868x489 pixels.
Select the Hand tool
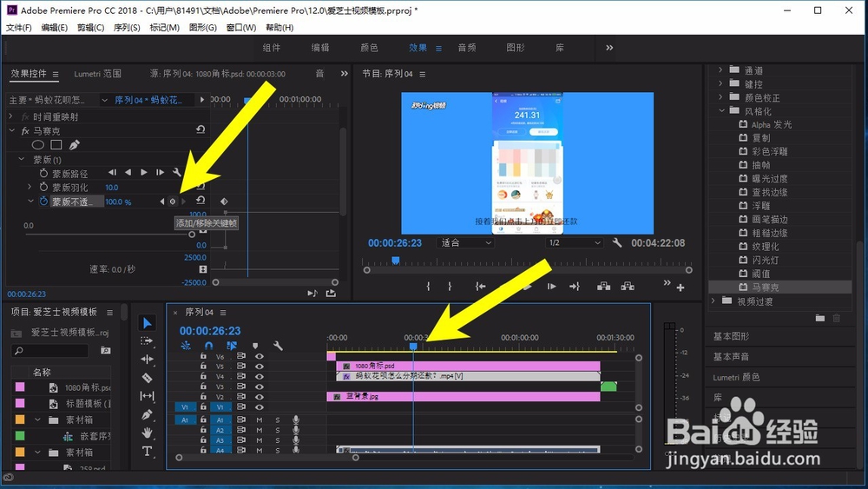[147, 433]
